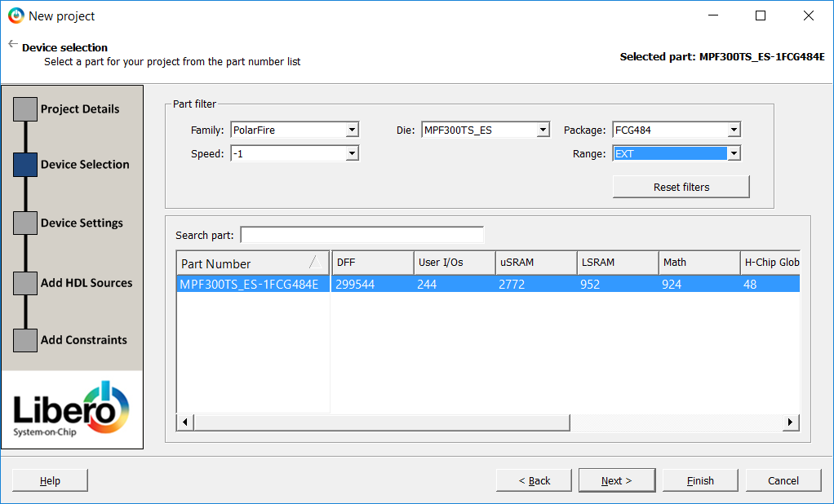
Task: Click the H-Chip Glob value 48
Action: 750,285
